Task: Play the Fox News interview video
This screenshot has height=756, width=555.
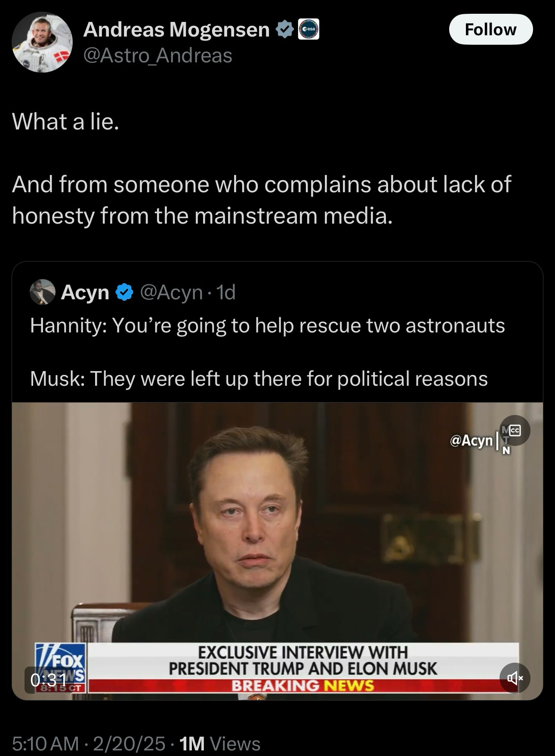Action: (x=277, y=551)
